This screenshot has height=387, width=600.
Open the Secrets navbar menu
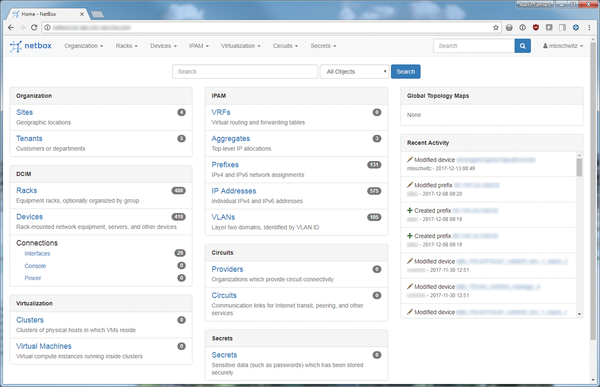click(x=323, y=46)
